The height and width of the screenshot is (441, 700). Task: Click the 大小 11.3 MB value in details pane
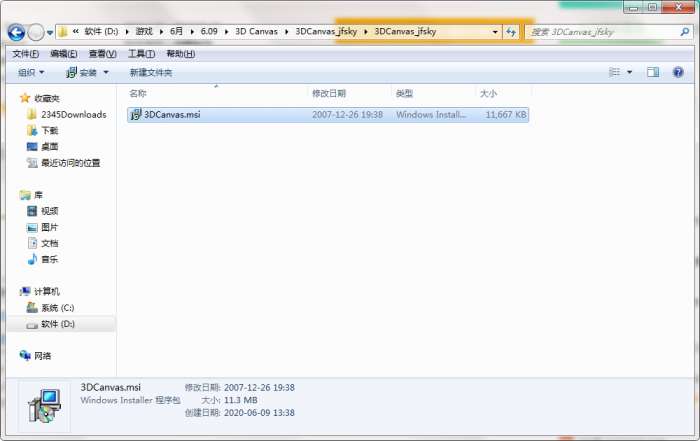(240, 400)
